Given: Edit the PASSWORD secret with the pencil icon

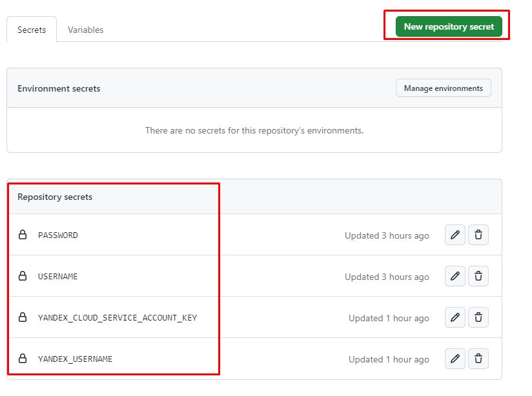Looking at the screenshot, I should 455,235.
